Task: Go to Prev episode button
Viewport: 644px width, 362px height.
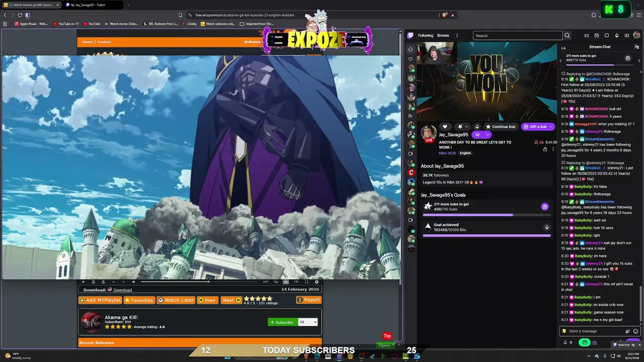Action: click(207, 300)
